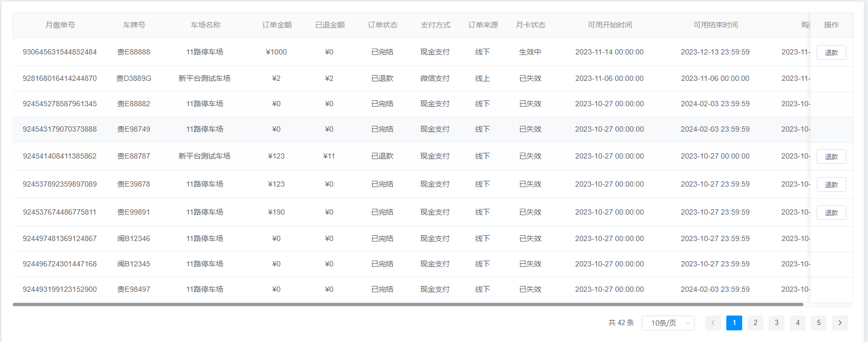Click 退款 for plate 贵E88787 row

pos(831,156)
